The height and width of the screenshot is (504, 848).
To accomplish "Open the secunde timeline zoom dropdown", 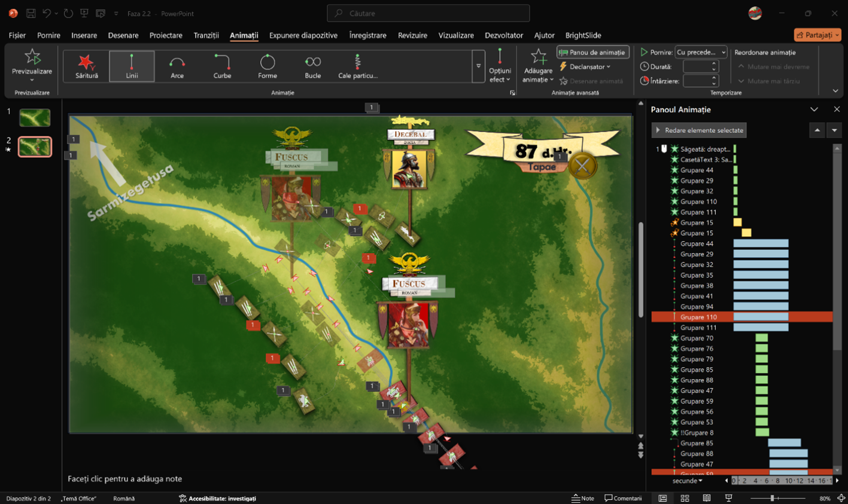I will pyautogui.click(x=688, y=481).
